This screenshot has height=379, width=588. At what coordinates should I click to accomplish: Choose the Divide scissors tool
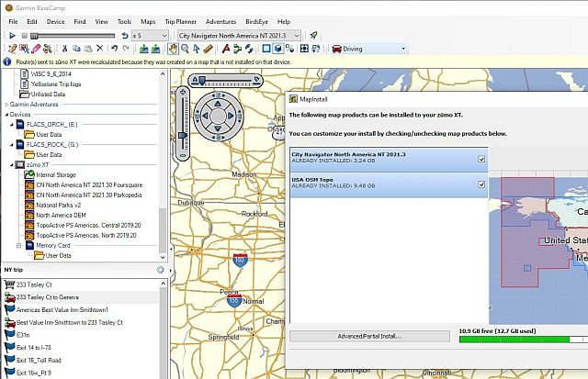point(47,49)
